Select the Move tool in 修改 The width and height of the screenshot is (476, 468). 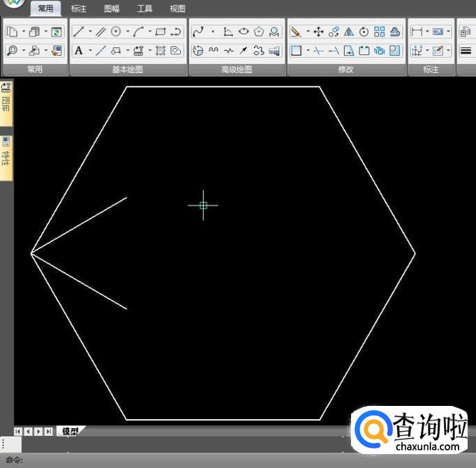318,31
